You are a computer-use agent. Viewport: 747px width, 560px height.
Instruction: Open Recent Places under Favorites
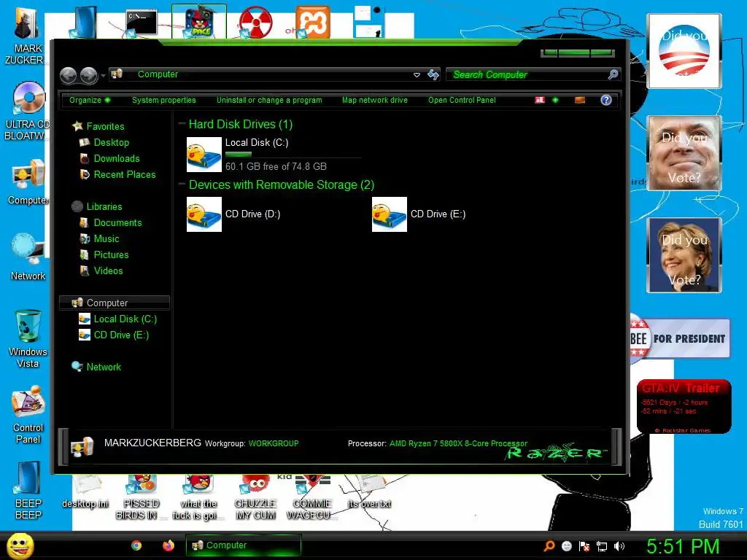(124, 175)
